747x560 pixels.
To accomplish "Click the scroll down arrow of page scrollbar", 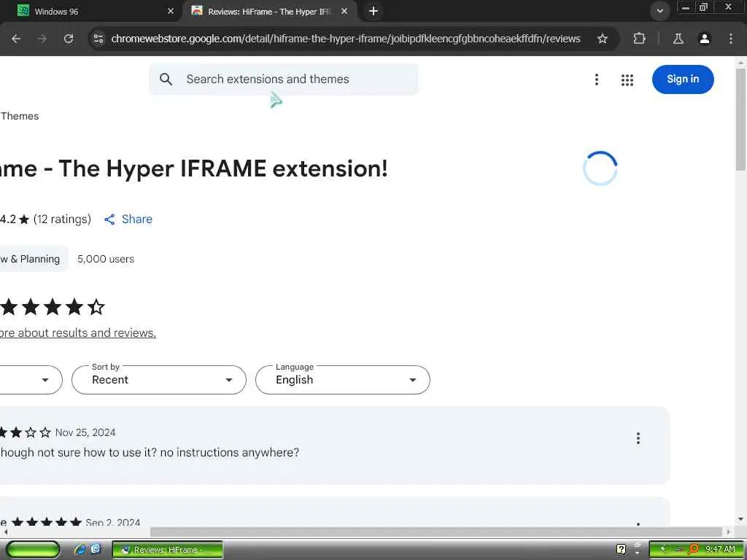I will [740, 518].
